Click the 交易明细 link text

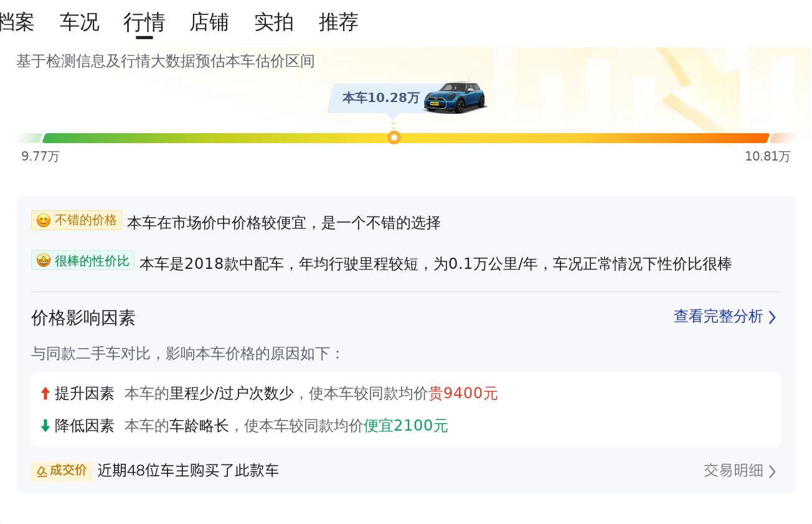tap(733, 470)
